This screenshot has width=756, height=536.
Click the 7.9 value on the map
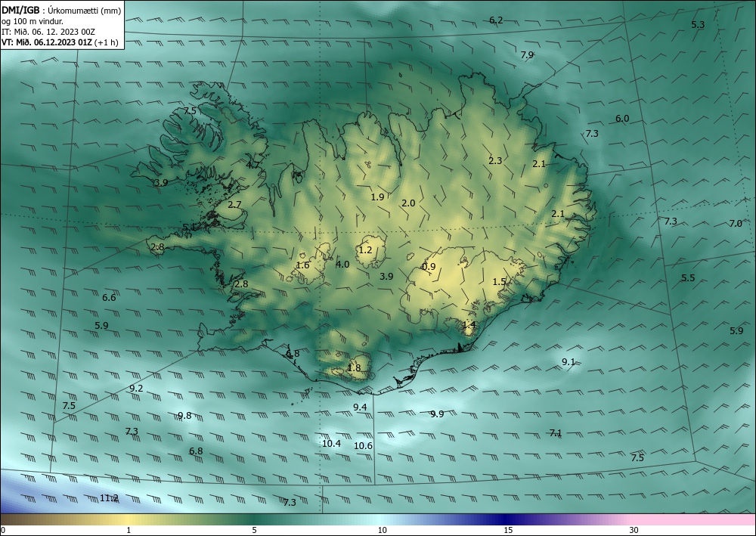point(528,55)
